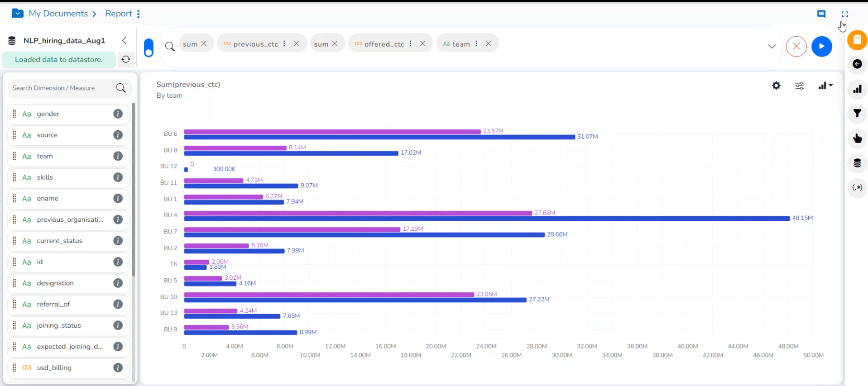Image resolution: width=868 pixels, height=386 pixels.
Task: Remove the team chip from search
Action: coord(489,43)
